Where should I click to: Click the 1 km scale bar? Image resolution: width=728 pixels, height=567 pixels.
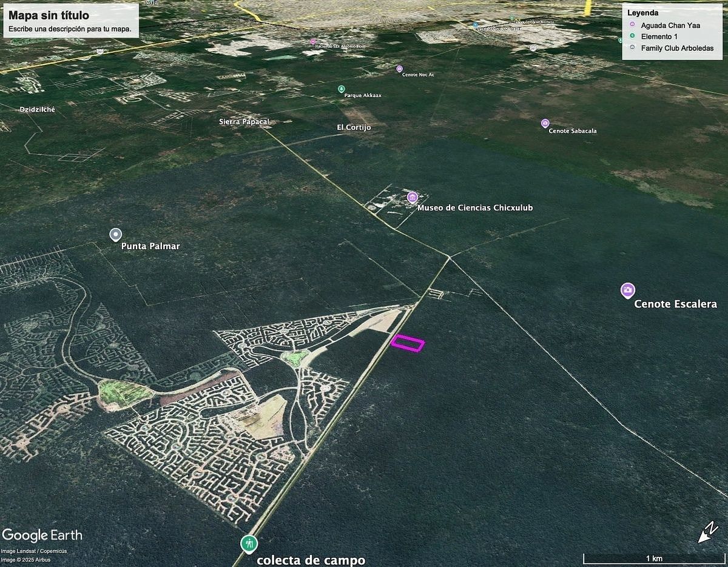point(653,558)
